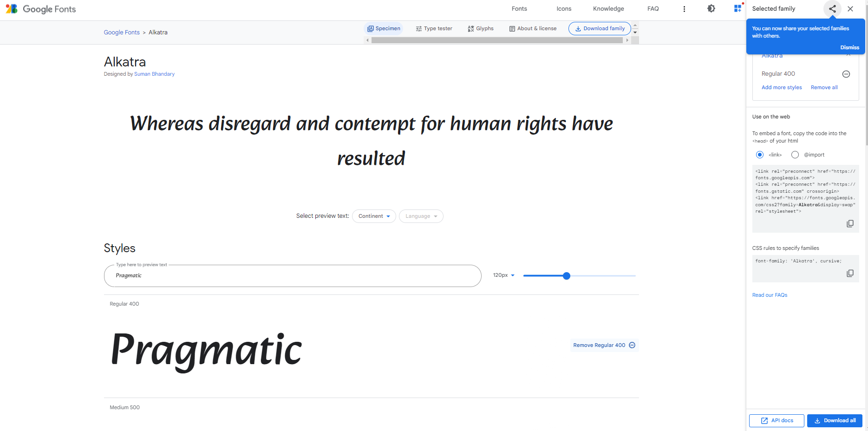Open designer Suman Bhandary's link
Image resolution: width=868 pixels, height=431 pixels.
(x=154, y=74)
